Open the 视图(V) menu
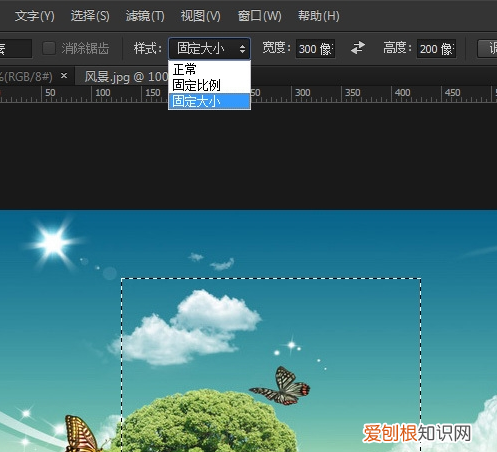The image size is (497, 452). click(x=200, y=16)
